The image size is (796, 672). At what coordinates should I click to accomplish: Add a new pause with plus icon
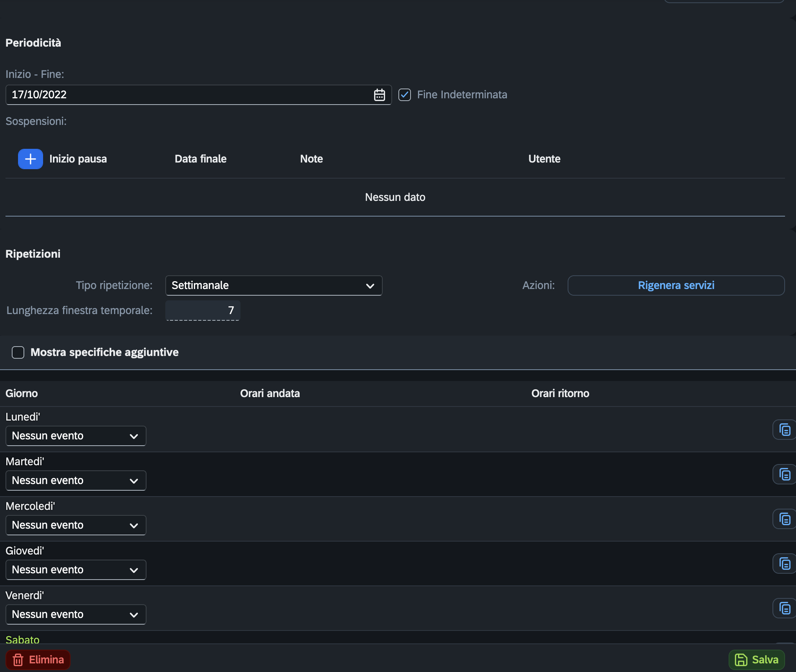31,159
